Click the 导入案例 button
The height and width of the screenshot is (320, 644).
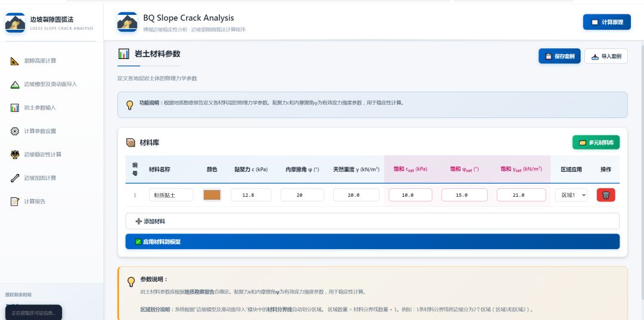pos(606,56)
